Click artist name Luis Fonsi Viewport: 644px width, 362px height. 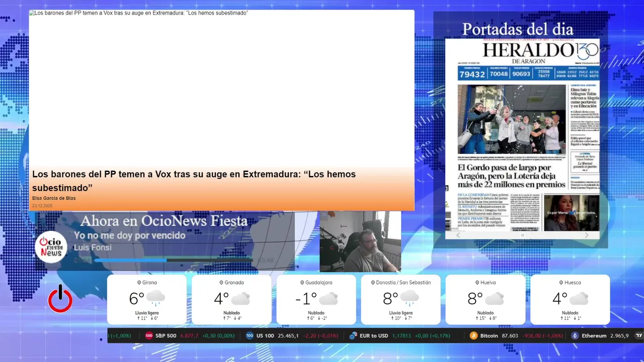coord(92,247)
